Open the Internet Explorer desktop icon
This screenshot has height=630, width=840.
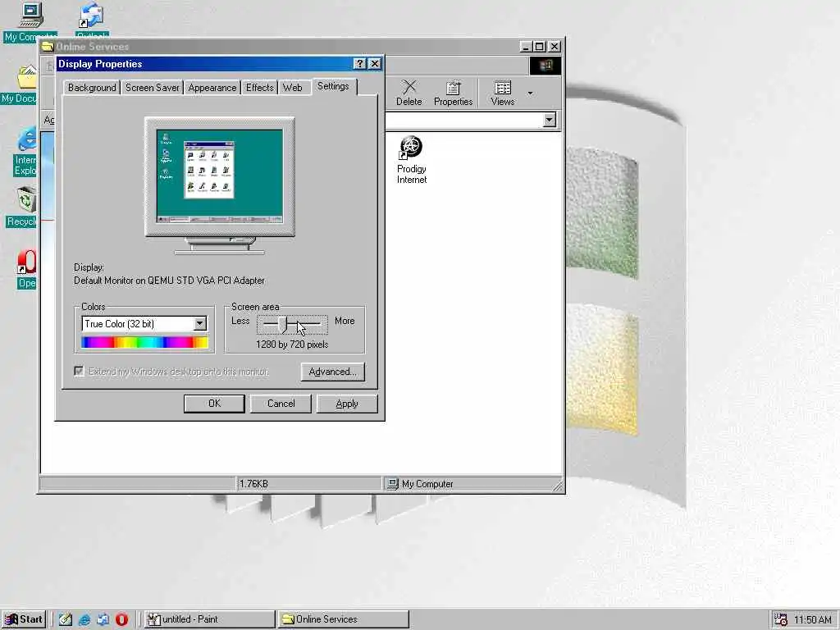[x=27, y=140]
